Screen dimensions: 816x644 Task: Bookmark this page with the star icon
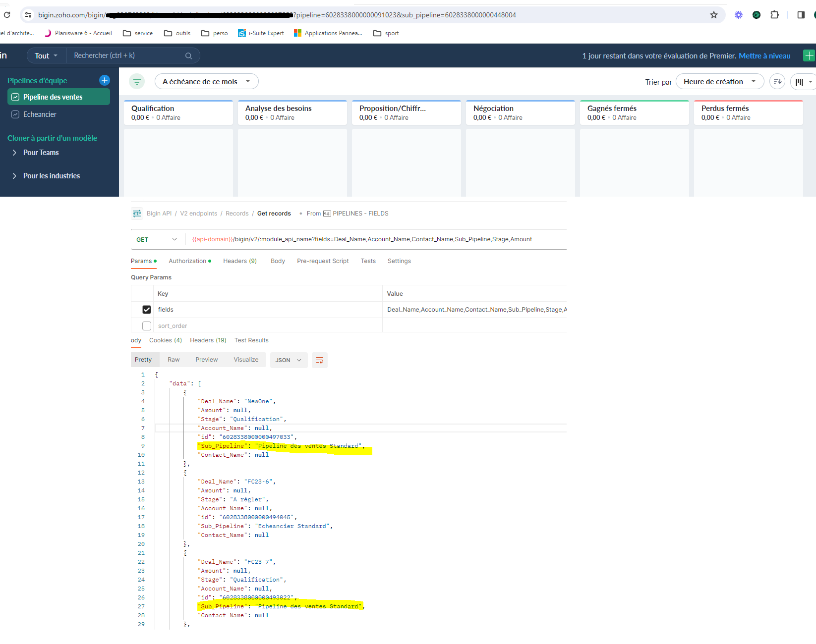click(x=714, y=15)
